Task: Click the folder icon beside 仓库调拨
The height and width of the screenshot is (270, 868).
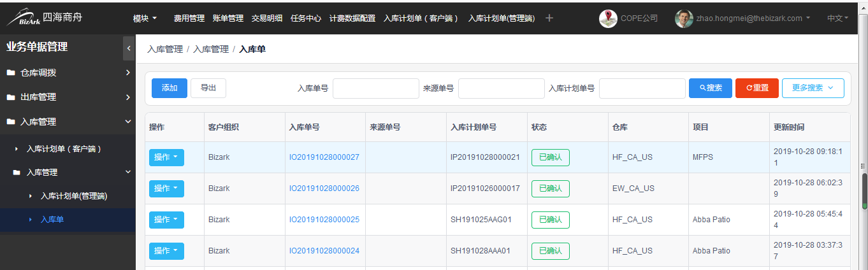Action: tap(11, 73)
